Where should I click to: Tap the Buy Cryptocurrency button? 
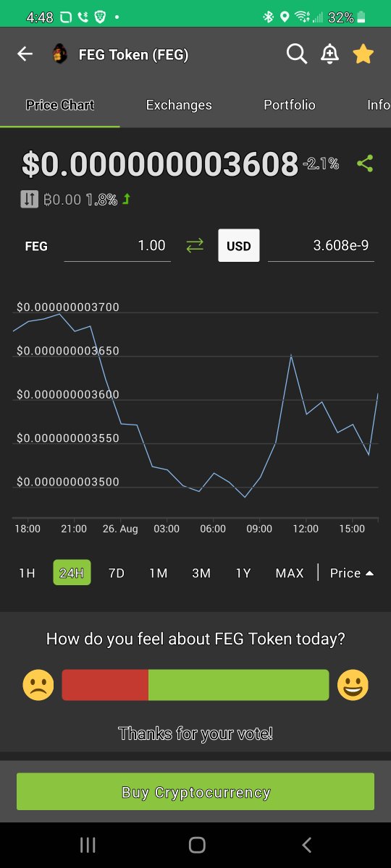click(195, 792)
